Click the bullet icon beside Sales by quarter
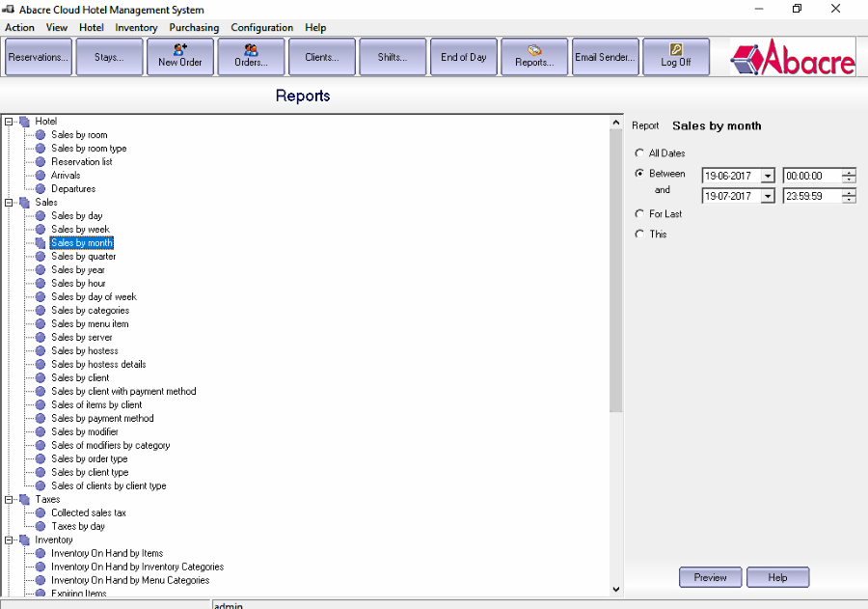 41,256
